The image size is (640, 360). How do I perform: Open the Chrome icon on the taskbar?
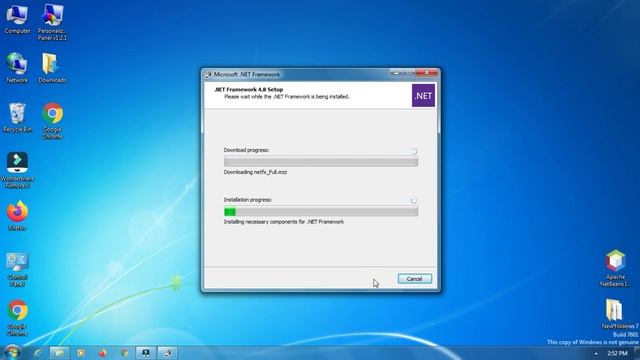(x=124, y=353)
